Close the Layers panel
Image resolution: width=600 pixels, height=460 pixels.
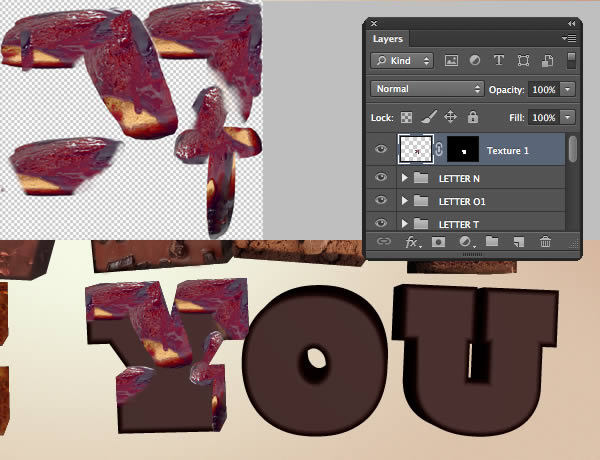pos(374,24)
